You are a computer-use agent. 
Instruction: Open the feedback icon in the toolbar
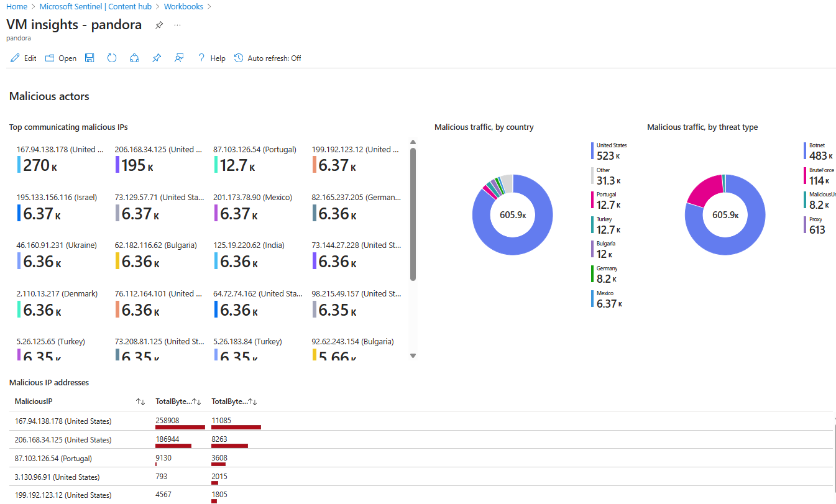[179, 58]
